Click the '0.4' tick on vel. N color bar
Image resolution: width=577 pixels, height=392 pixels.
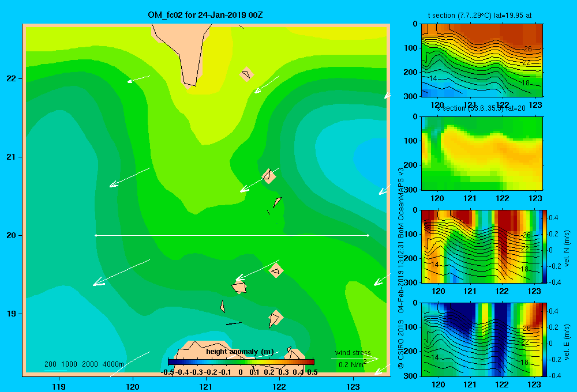pos(553,218)
